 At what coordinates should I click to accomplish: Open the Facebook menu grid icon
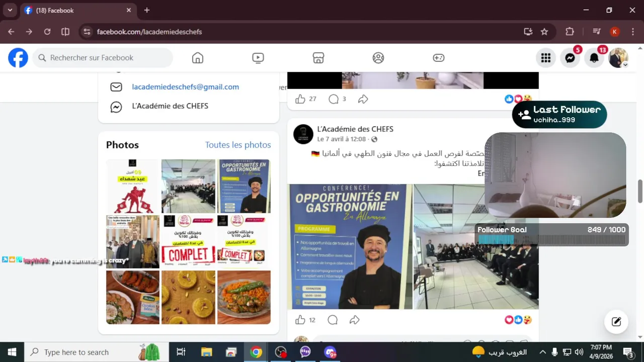[546, 58]
